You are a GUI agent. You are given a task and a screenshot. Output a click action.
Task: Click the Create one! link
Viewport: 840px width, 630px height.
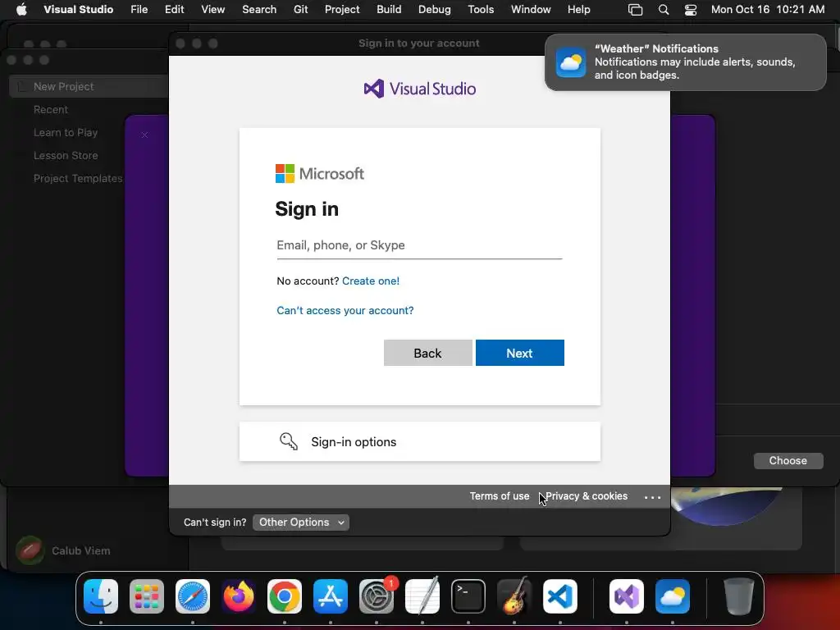click(371, 281)
